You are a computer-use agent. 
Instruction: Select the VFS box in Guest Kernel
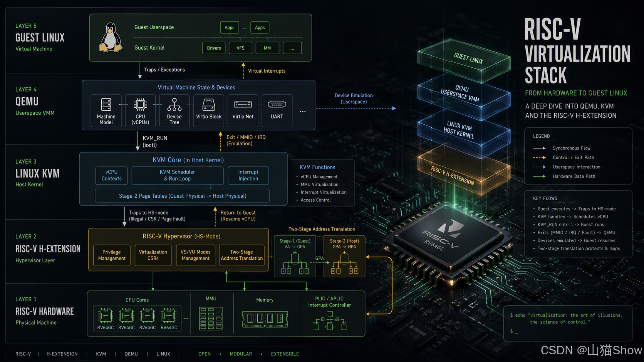tap(240, 48)
